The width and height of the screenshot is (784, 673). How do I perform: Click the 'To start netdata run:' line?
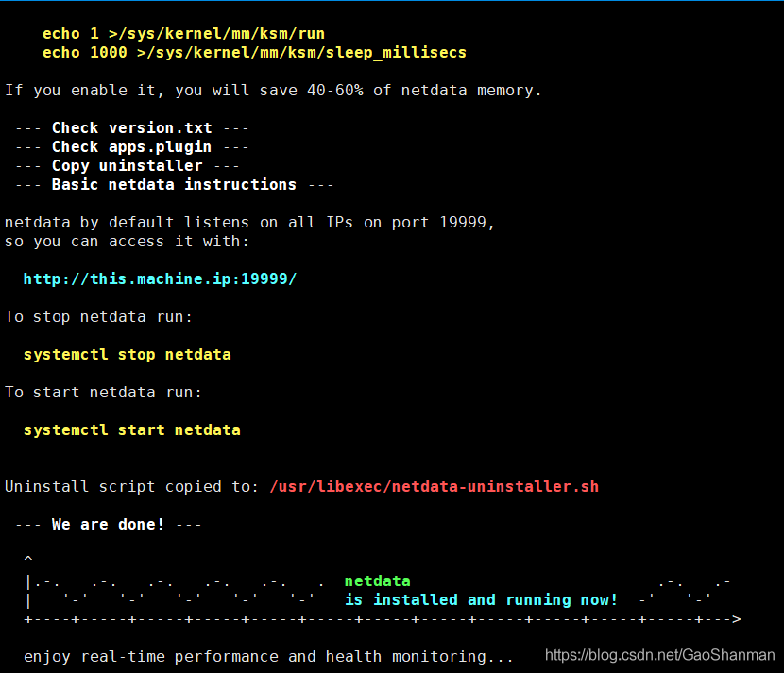pos(103,393)
